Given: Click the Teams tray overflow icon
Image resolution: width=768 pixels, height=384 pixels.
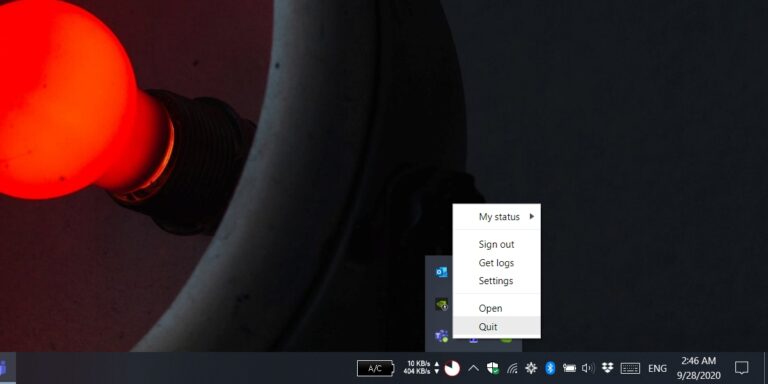Looking at the screenshot, I should [x=442, y=336].
